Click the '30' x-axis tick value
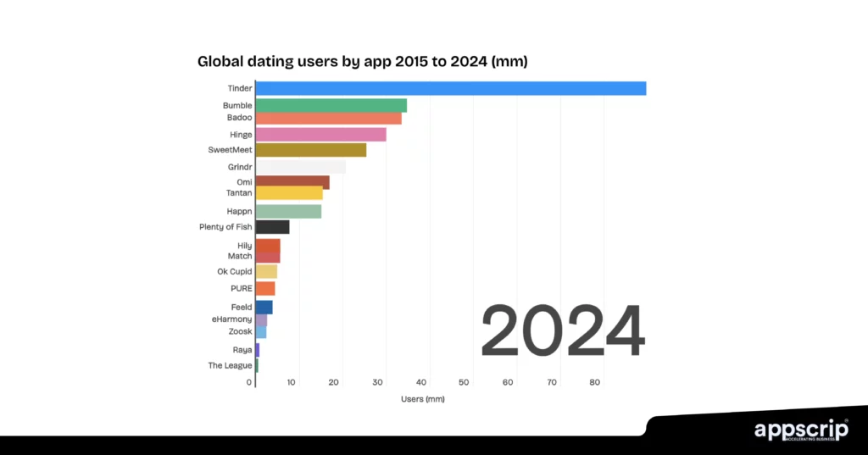 pos(377,382)
